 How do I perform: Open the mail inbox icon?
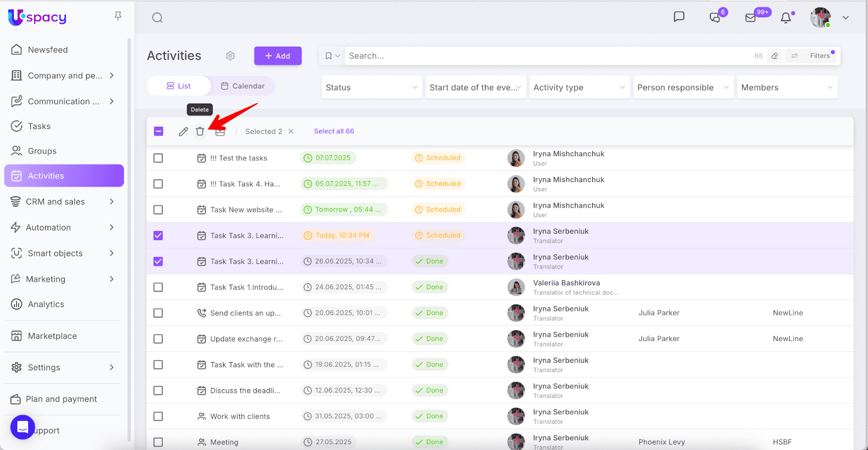point(750,18)
